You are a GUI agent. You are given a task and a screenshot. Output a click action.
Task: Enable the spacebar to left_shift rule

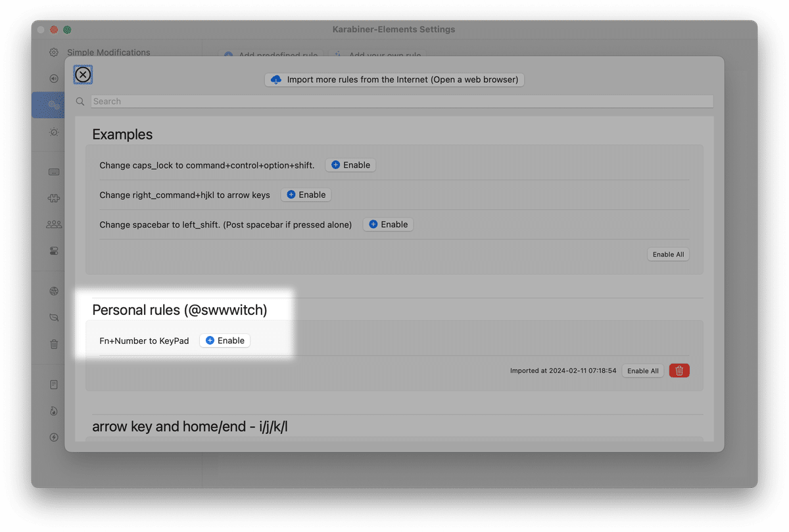click(388, 224)
